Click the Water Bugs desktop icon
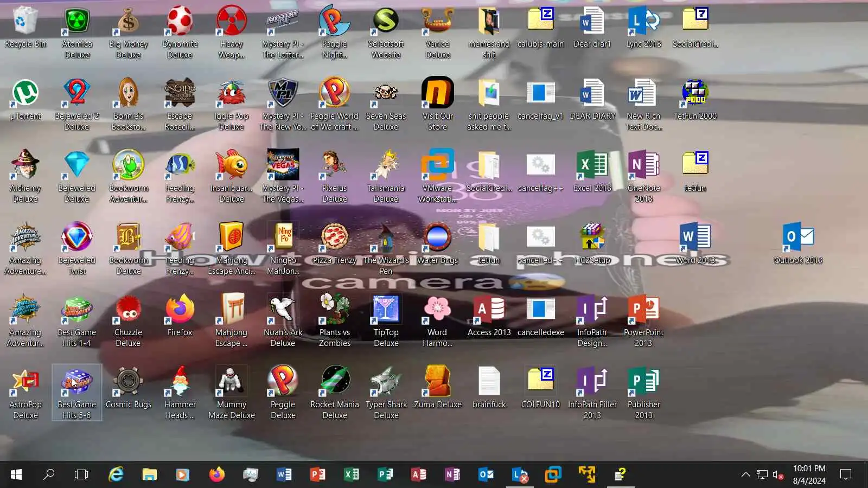 (438, 243)
